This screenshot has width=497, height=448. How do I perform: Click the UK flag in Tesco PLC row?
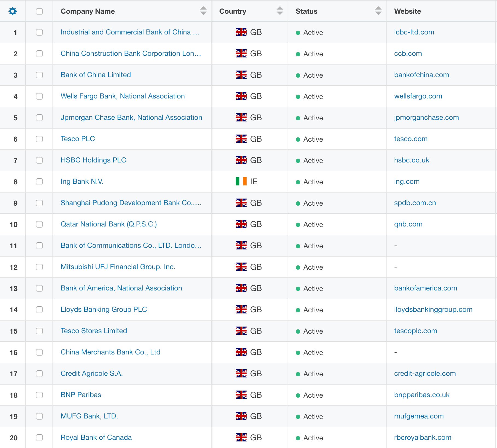(x=241, y=139)
